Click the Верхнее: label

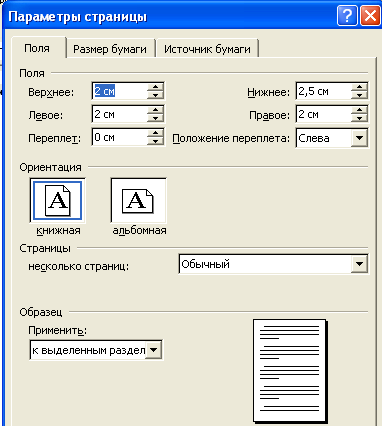(x=51, y=92)
